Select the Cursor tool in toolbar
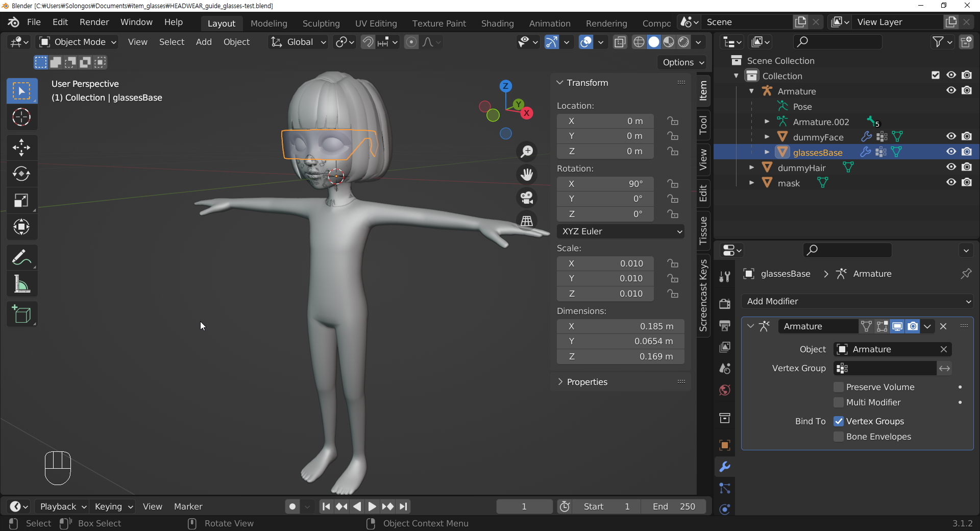The height and width of the screenshot is (531, 980). (21, 117)
